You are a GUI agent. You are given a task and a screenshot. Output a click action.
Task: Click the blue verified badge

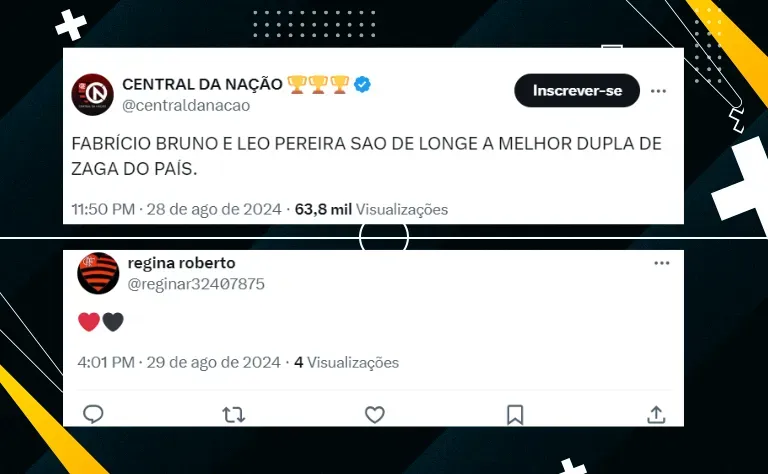click(x=362, y=84)
